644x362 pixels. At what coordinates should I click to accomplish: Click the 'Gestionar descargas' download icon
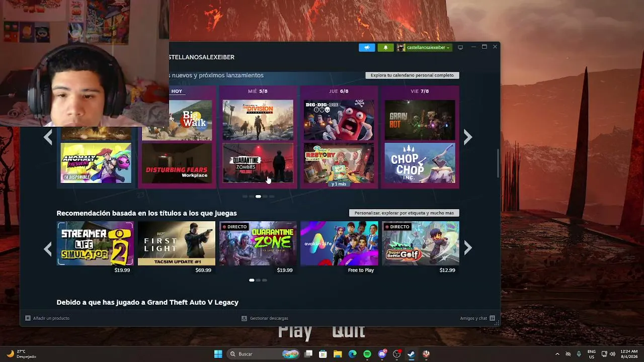[x=244, y=318]
